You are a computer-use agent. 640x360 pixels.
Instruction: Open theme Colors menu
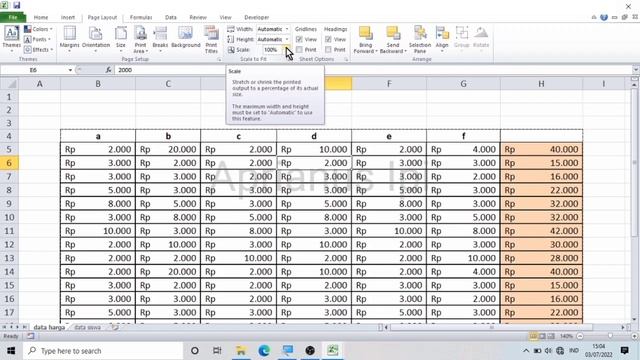click(x=38, y=29)
